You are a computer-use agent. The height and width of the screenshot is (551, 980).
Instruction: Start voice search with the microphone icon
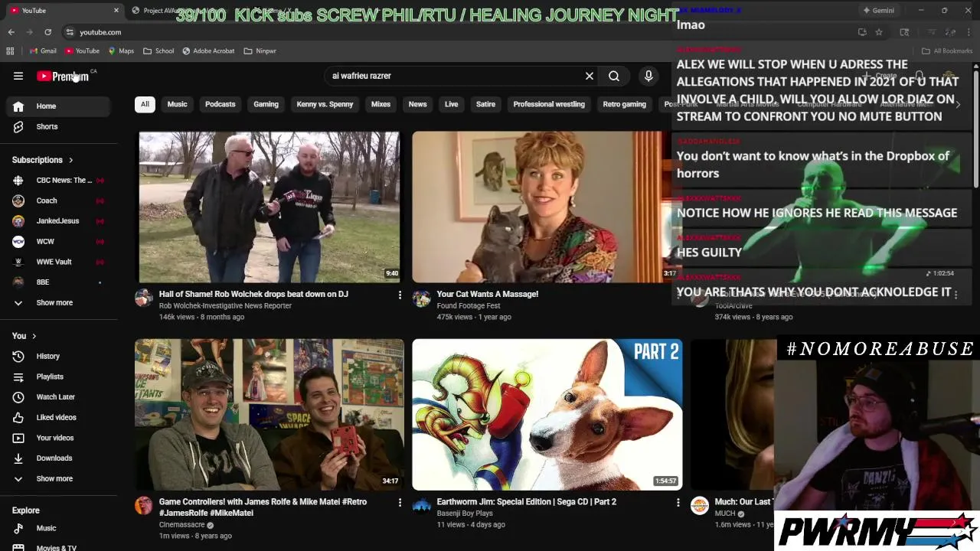click(x=648, y=76)
